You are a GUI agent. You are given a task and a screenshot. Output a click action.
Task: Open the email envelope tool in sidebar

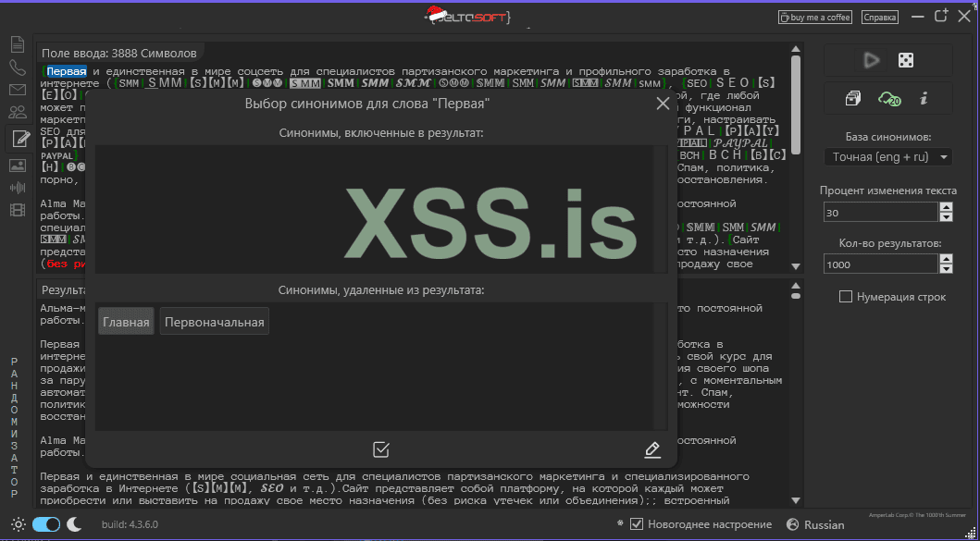[18, 90]
